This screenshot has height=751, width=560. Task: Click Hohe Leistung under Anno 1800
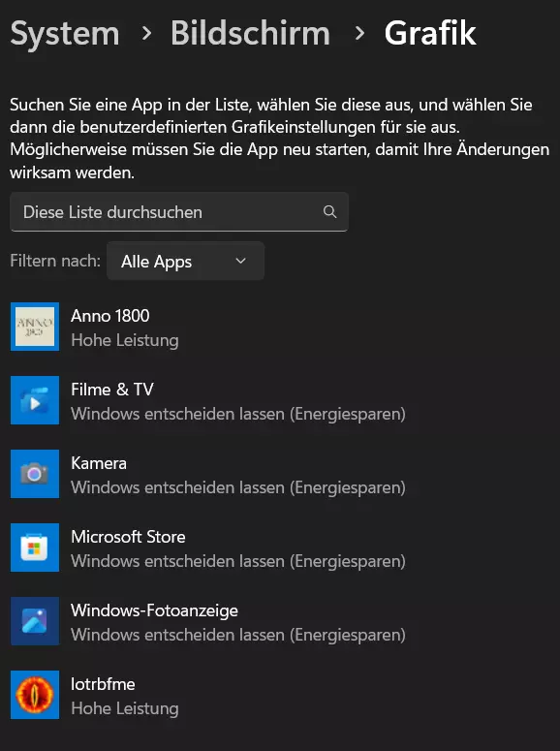[125, 340]
